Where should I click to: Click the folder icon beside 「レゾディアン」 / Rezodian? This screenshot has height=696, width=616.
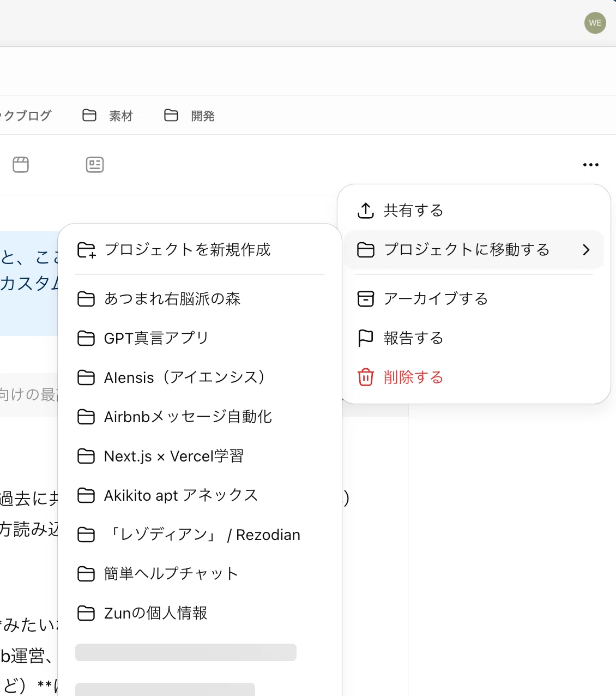[x=86, y=535]
